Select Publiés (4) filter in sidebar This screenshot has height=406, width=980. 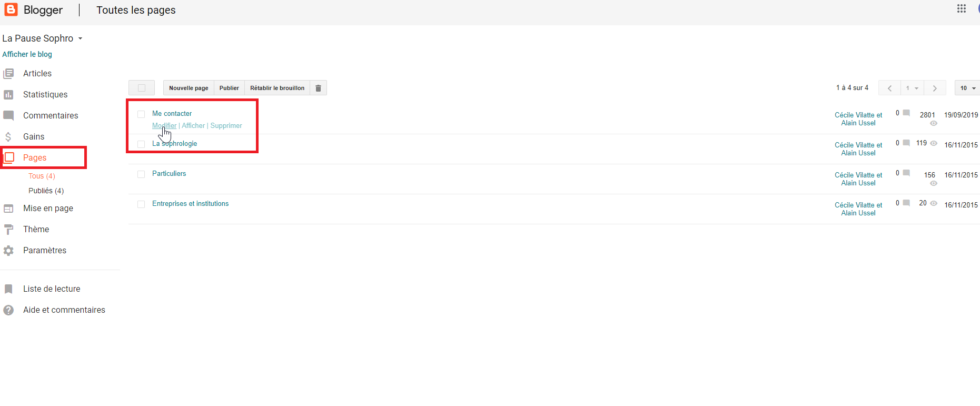[x=46, y=191]
